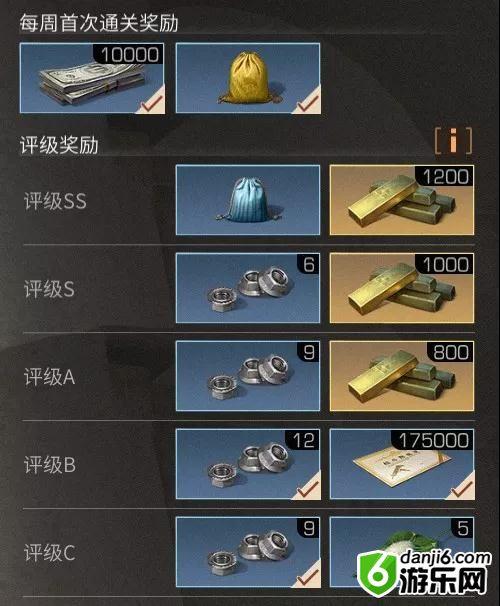Tap the 9 steel nuts reward for 评级A
The image size is (500, 606).
[248, 376]
